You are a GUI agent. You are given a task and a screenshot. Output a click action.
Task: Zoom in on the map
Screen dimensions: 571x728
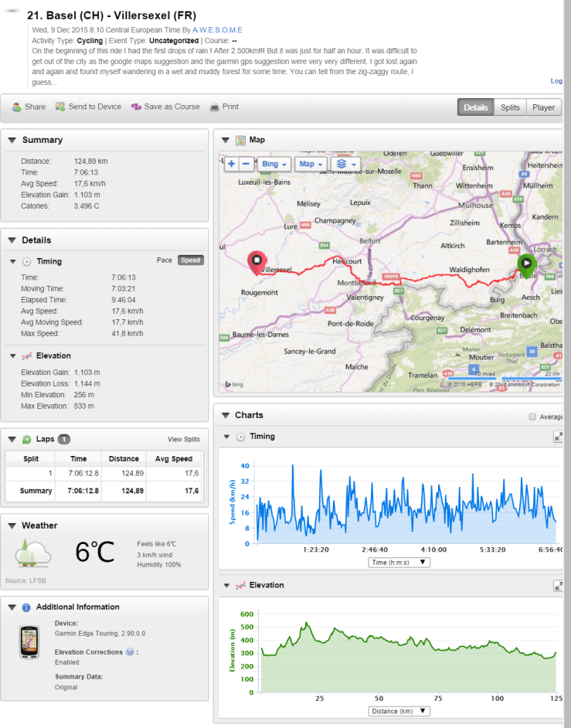(x=231, y=164)
